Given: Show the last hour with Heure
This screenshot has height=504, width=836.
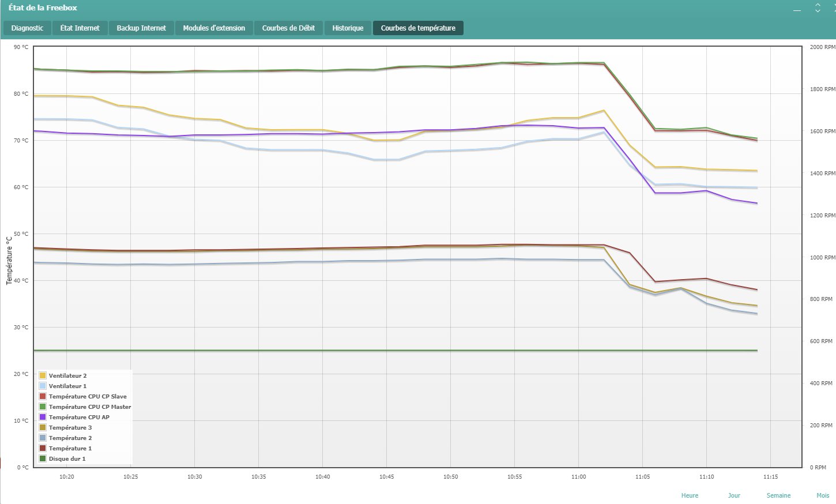Looking at the screenshot, I should [x=690, y=495].
